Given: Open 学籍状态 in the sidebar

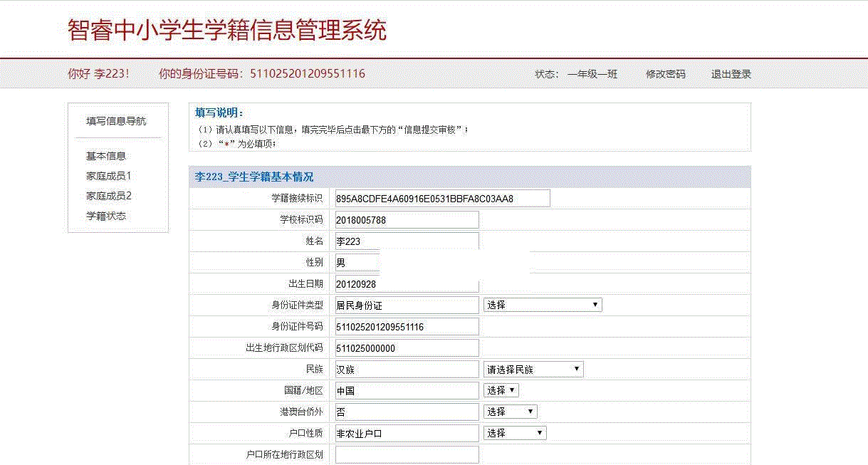Looking at the screenshot, I should pos(106,216).
